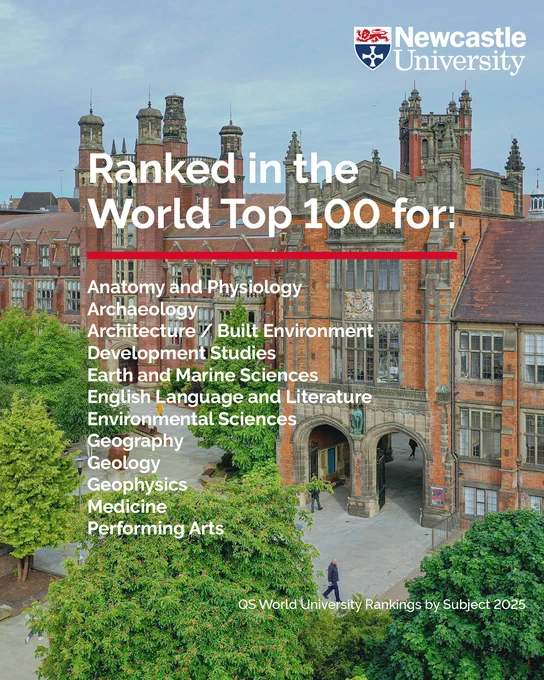The image size is (544, 680).
Task: Select 'Earth and Marine Sciences'
Action: [x=203, y=375]
